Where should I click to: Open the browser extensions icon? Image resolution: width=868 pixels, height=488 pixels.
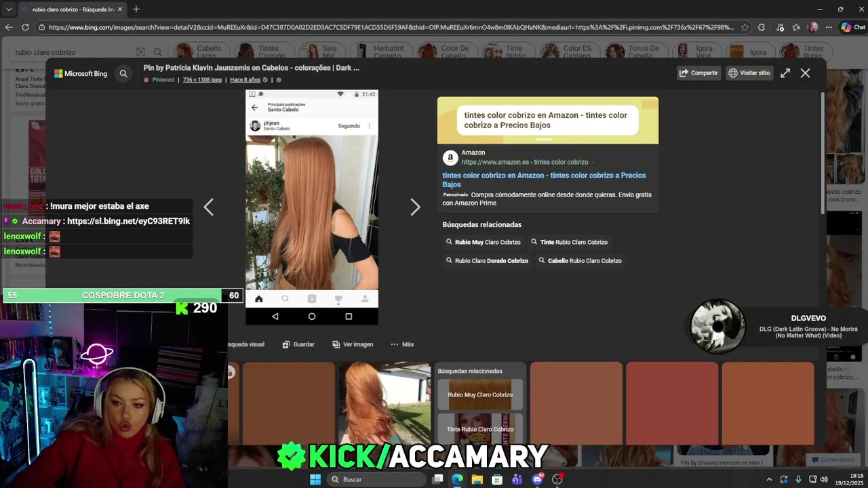[x=762, y=27]
